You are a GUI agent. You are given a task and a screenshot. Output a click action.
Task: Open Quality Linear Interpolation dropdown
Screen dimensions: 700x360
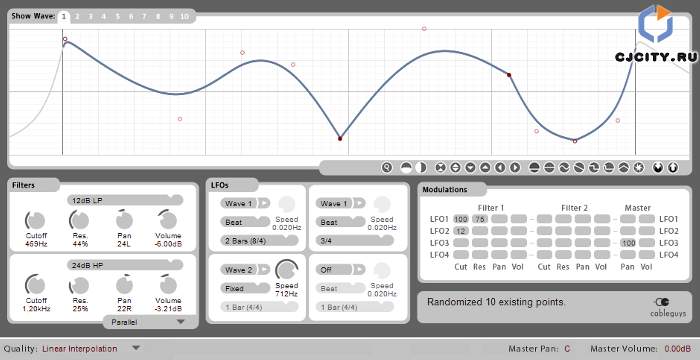click(x=92, y=349)
